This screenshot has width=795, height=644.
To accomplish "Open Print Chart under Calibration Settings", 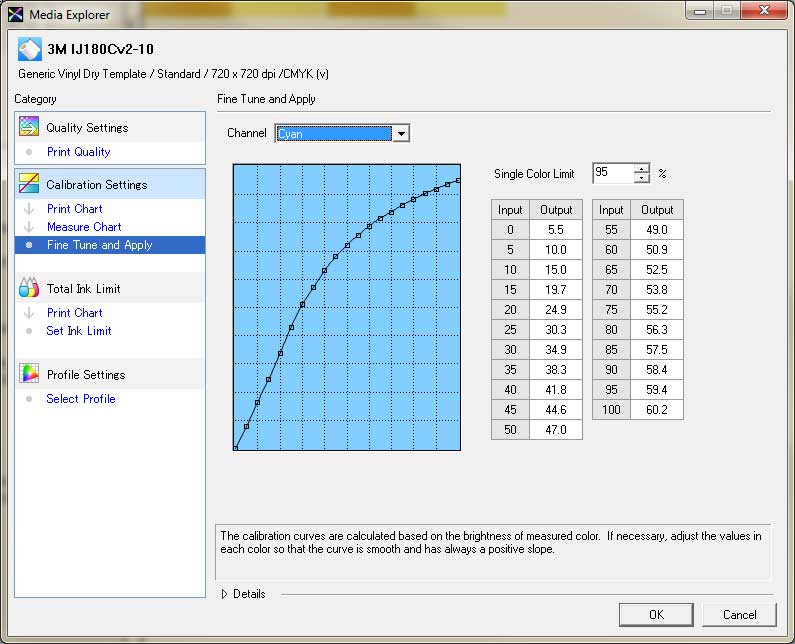I will pos(75,208).
